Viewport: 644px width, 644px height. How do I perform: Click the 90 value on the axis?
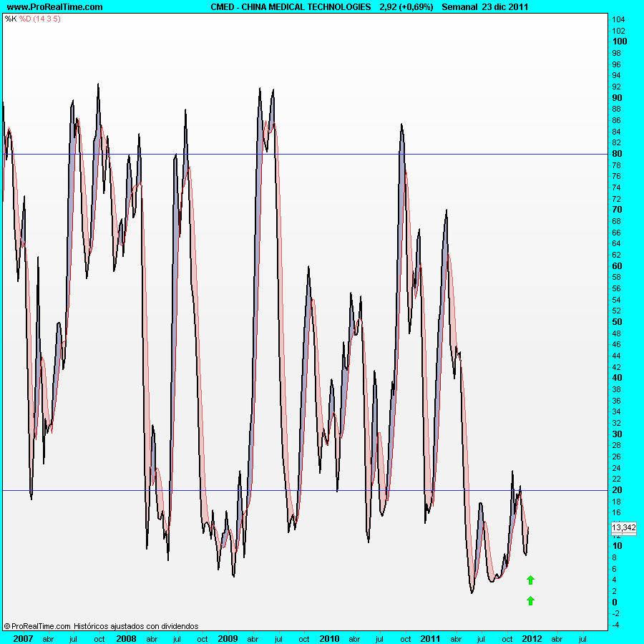pos(617,98)
